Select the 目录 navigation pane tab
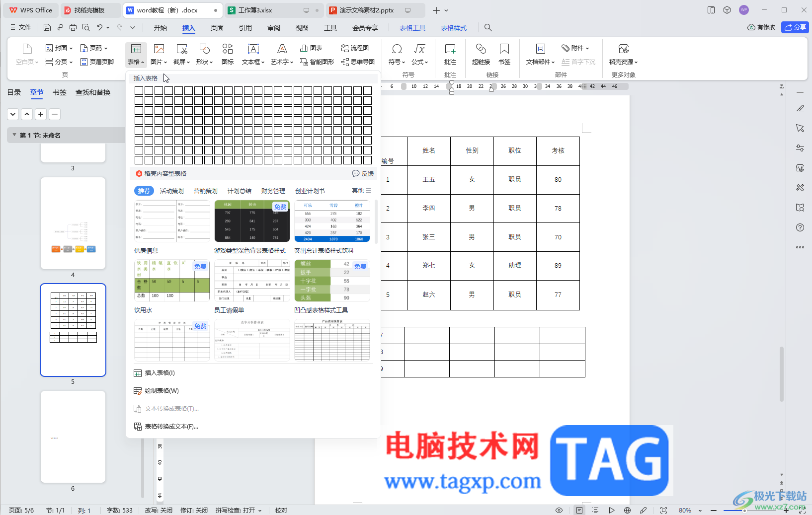Image resolution: width=812 pixels, height=515 pixels. (14, 92)
